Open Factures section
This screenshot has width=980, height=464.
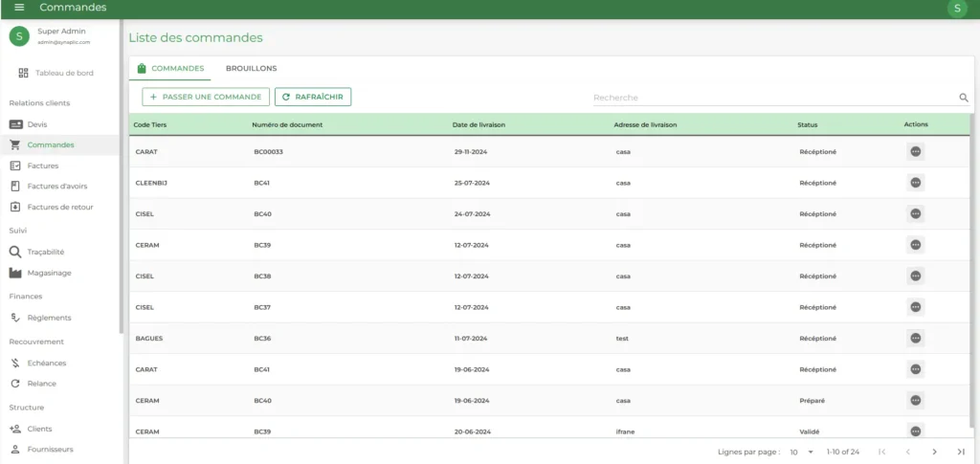[60, 166]
